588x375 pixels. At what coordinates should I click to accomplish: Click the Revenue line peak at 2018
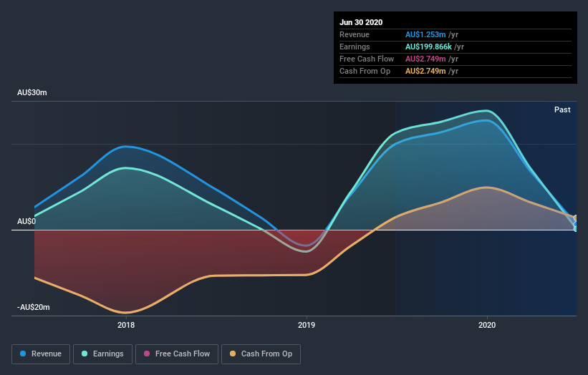tap(126, 147)
